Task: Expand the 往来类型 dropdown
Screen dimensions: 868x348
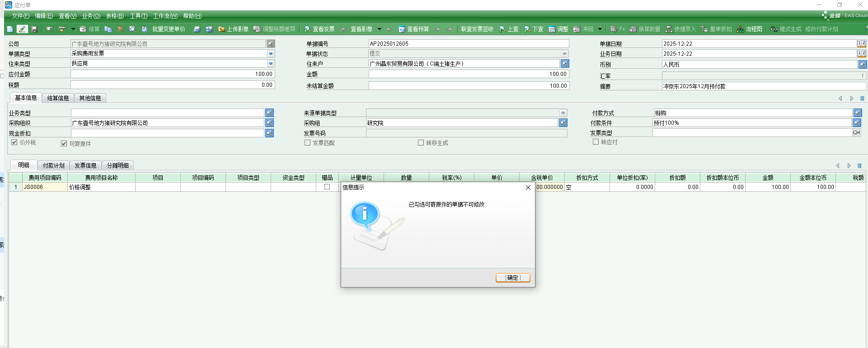Action: point(271,64)
